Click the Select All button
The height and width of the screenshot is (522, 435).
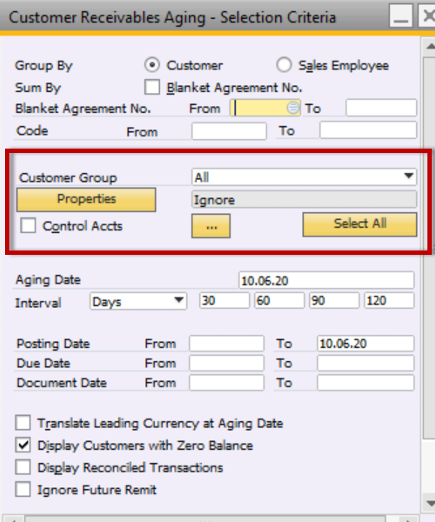tap(360, 224)
